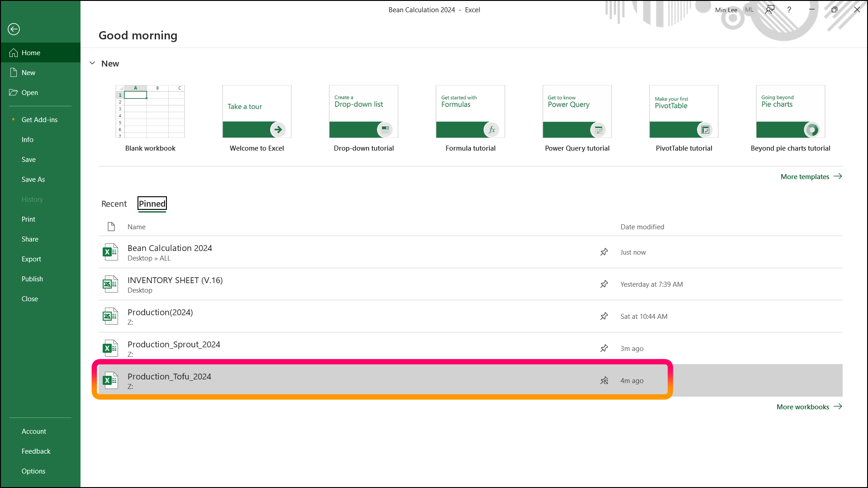The height and width of the screenshot is (488, 868).
Task: Click the ML profile avatar
Action: [x=749, y=9]
